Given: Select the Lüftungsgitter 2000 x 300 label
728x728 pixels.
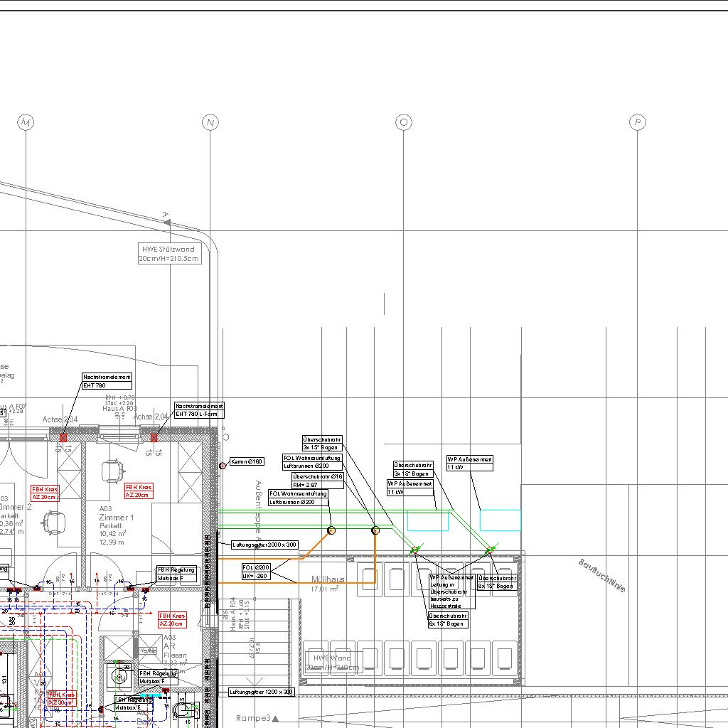Looking at the screenshot, I should 264,545.
